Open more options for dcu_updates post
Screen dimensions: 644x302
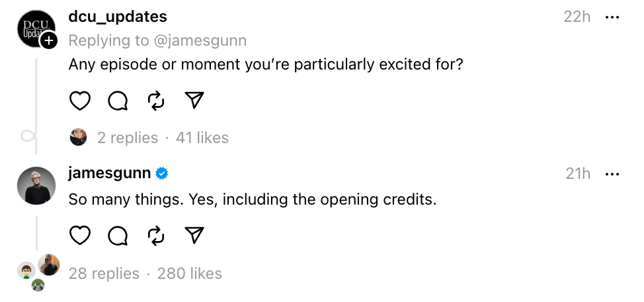(612, 17)
